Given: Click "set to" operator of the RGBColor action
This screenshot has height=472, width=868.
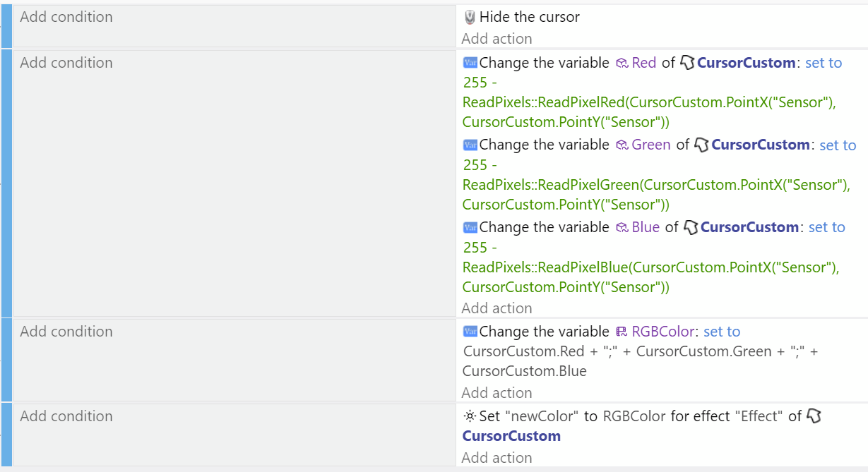Looking at the screenshot, I should (x=722, y=332).
